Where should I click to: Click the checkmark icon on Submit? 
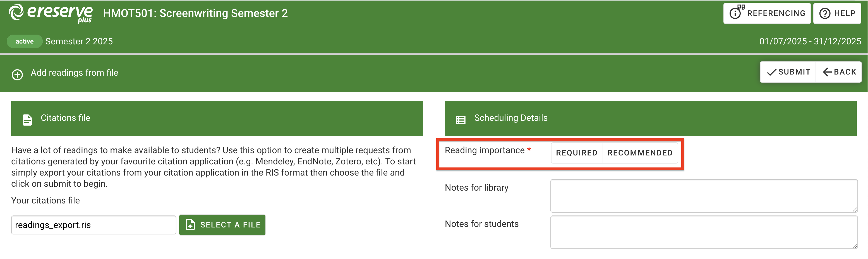[x=772, y=72]
